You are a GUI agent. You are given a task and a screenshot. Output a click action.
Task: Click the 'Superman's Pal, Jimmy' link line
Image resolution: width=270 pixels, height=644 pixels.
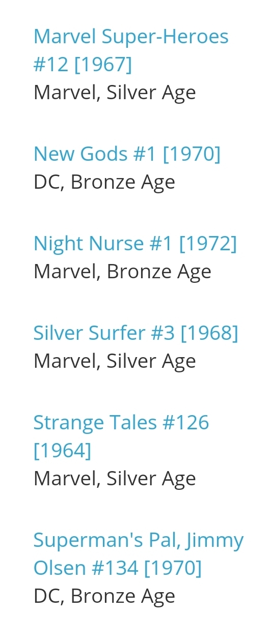pyautogui.click(x=139, y=540)
